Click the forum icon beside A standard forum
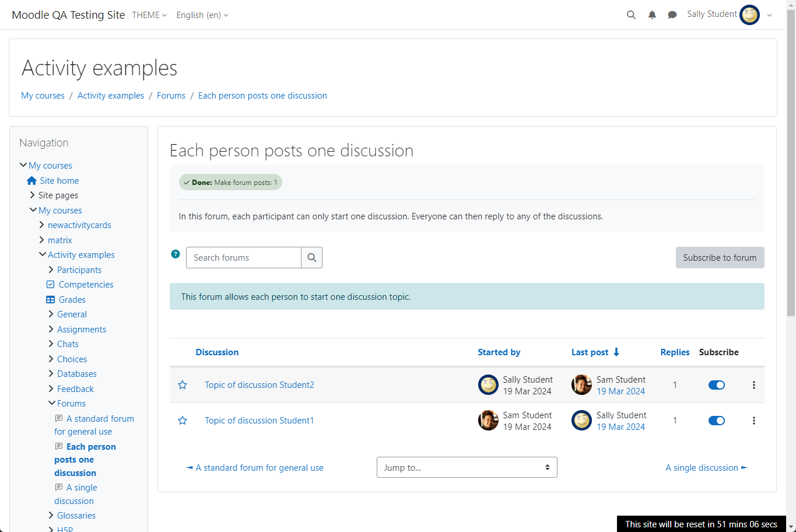 coord(59,419)
